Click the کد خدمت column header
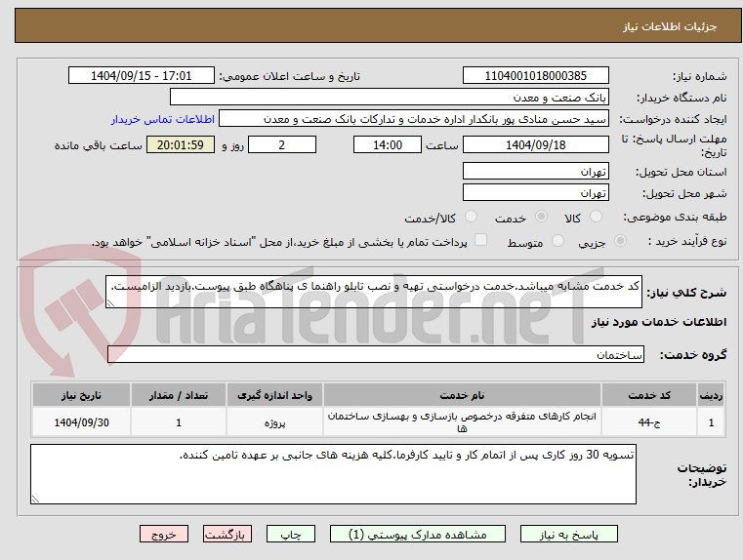Image resolution: width=743 pixels, height=560 pixels. (x=648, y=395)
